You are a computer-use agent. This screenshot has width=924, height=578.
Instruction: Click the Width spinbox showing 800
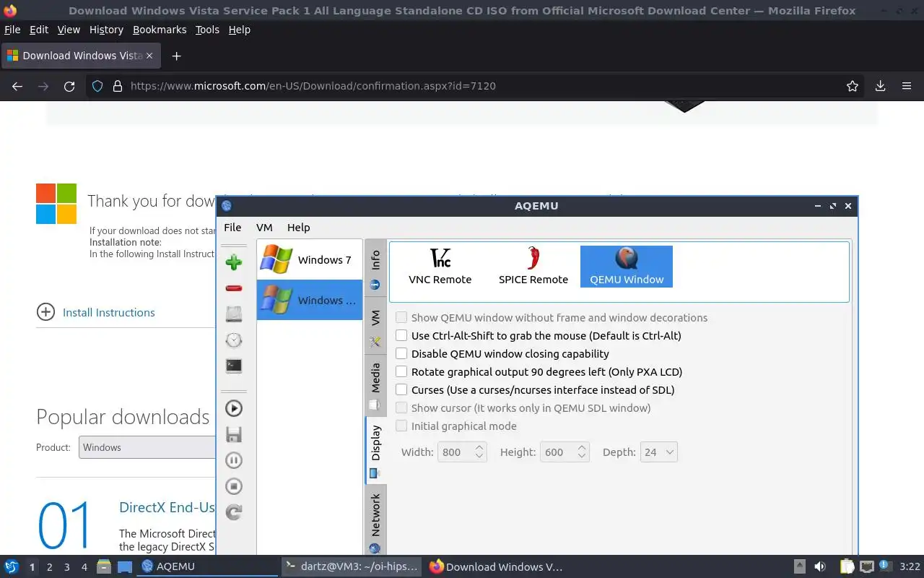[x=462, y=452]
